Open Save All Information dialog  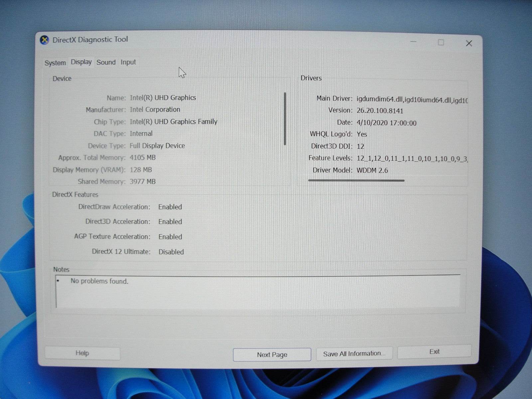click(354, 353)
